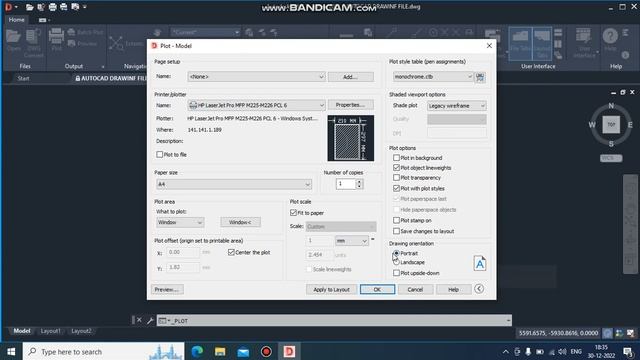Click the Window< button in Plot area

click(x=240, y=222)
